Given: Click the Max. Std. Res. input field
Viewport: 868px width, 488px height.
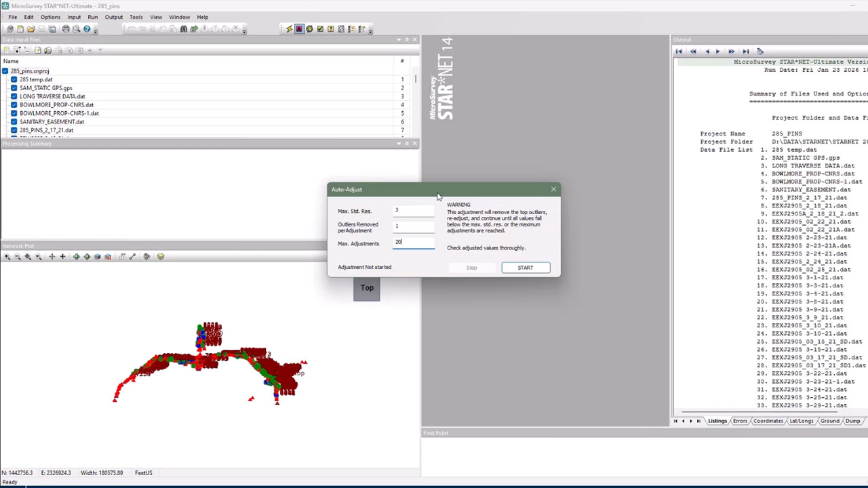Looking at the screenshot, I should tap(414, 211).
